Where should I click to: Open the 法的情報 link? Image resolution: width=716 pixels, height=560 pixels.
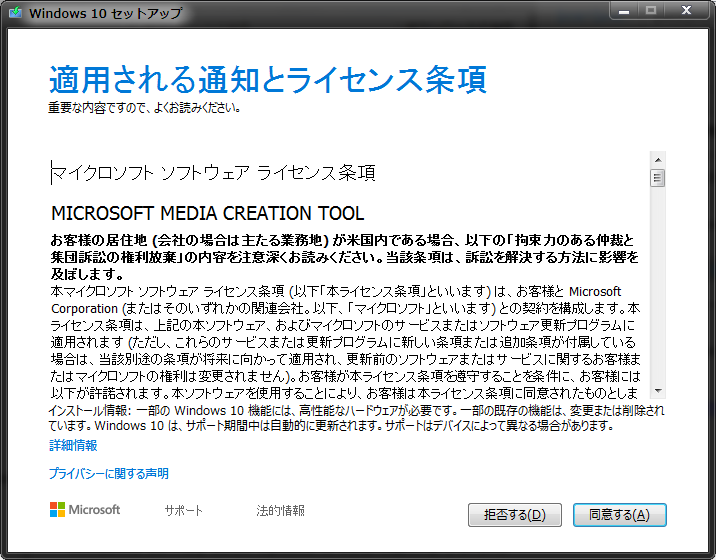pyautogui.click(x=280, y=510)
